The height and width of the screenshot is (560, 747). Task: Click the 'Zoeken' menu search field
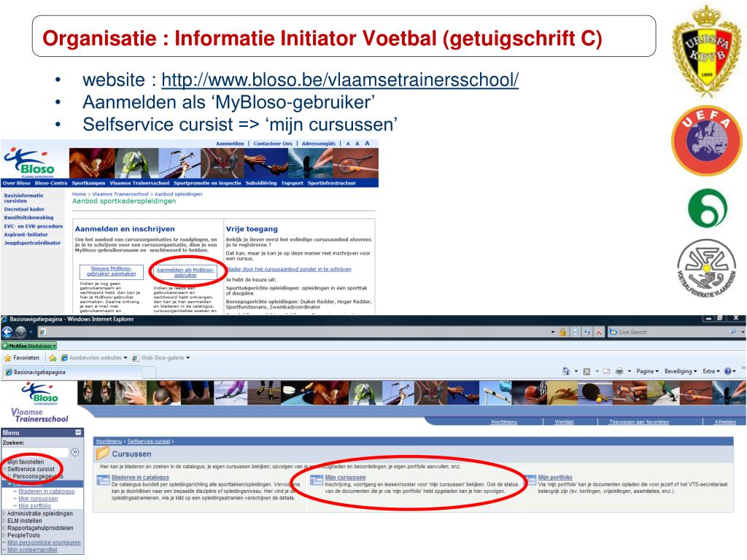click(x=35, y=452)
